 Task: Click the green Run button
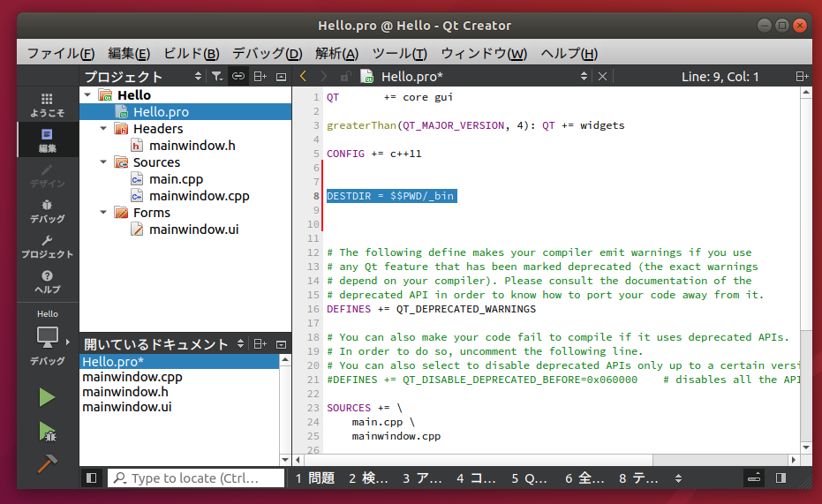[47, 397]
